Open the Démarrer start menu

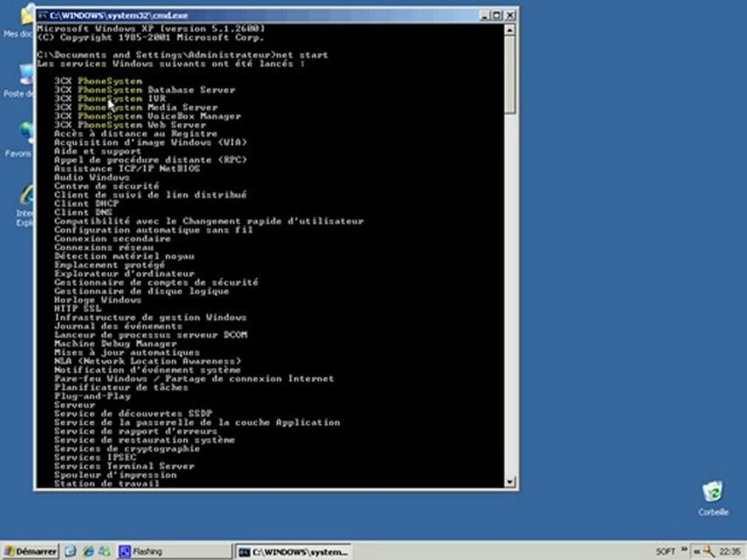pyautogui.click(x=30, y=551)
